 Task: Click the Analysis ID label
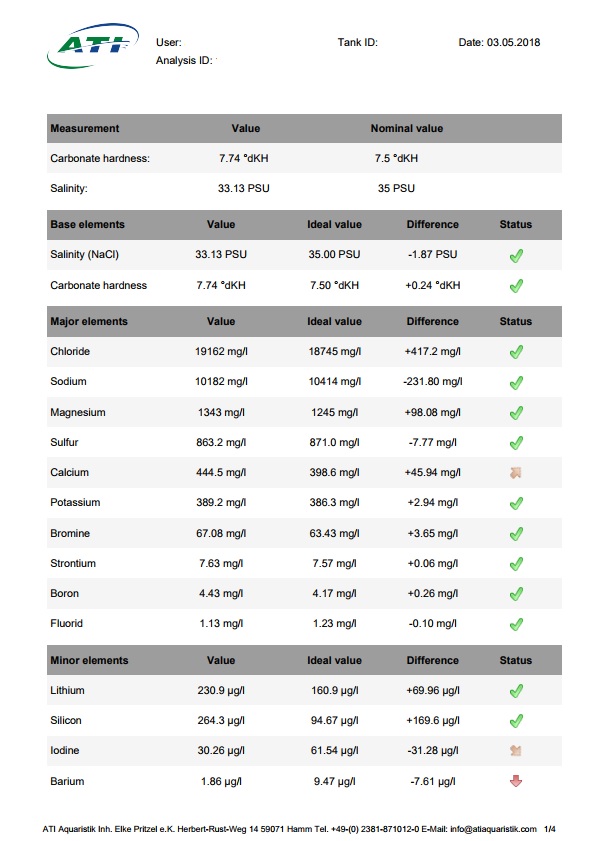184,61
